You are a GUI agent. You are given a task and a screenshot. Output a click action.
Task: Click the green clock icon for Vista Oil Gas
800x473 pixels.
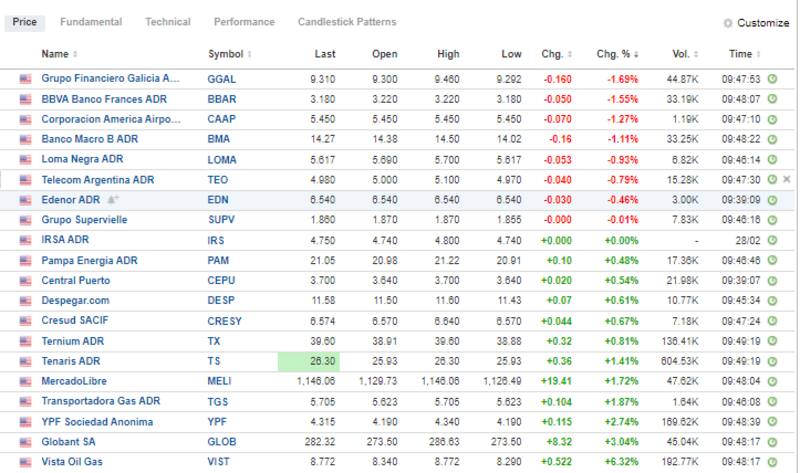tap(772, 462)
